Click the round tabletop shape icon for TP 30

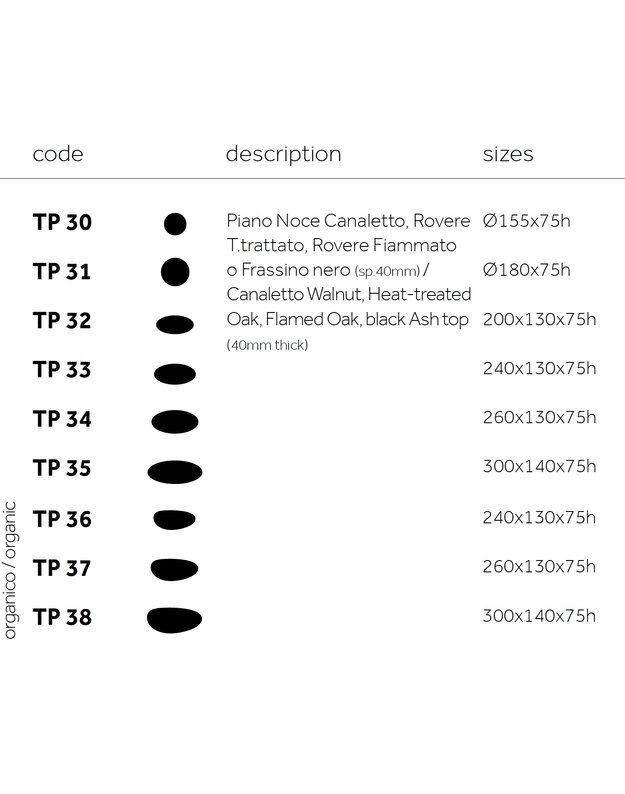[x=175, y=223]
